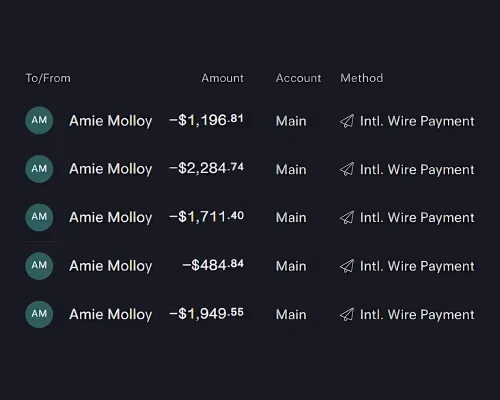
Task: Click the AM avatar beside the $1,196.81 payment
Action: pyautogui.click(x=39, y=120)
